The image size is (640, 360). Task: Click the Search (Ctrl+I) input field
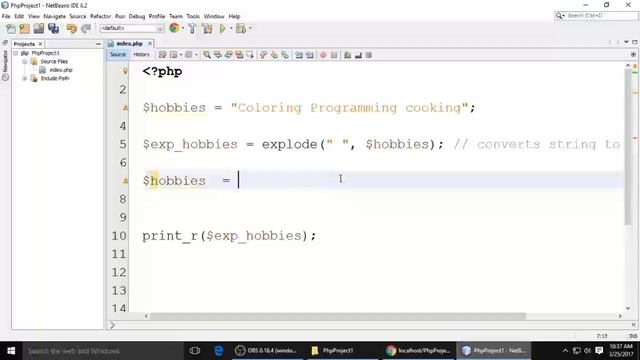[x=597, y=16]
